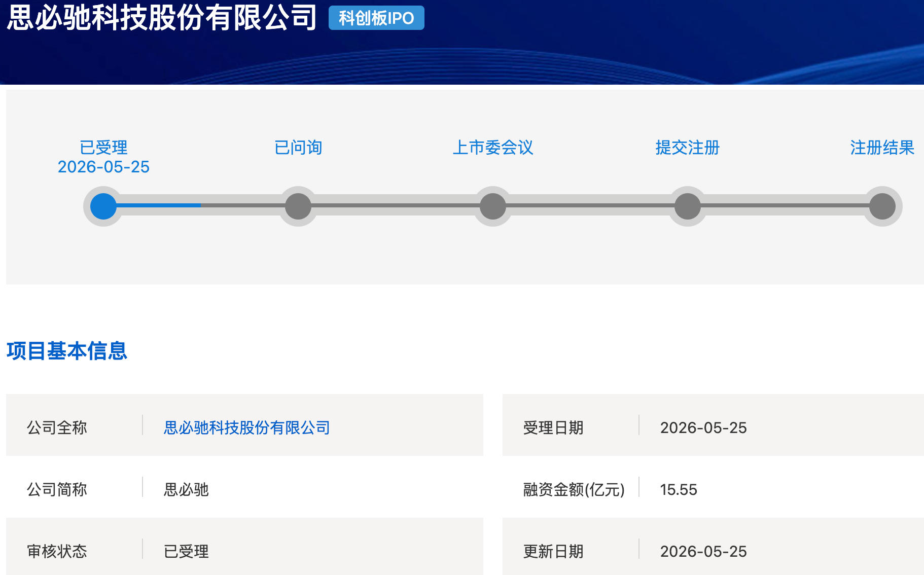This screenshot has height=575, width=924.
Task: Click the 融资金额(亿元) field label
Action: point(574,489)
